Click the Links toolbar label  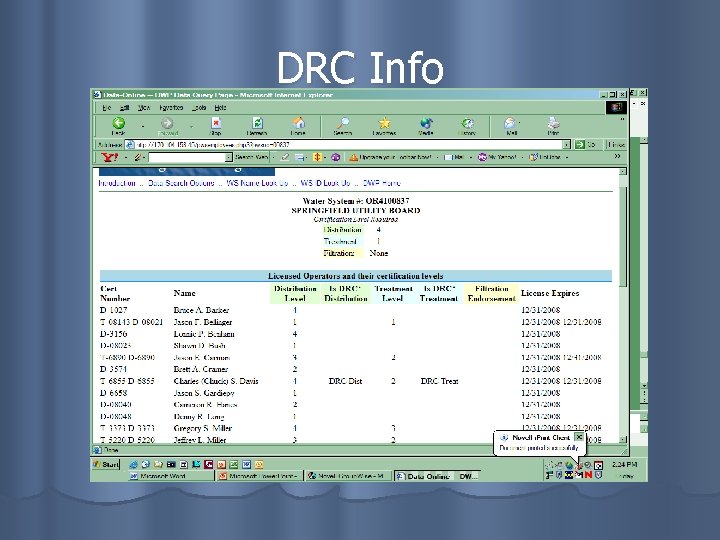616,144
